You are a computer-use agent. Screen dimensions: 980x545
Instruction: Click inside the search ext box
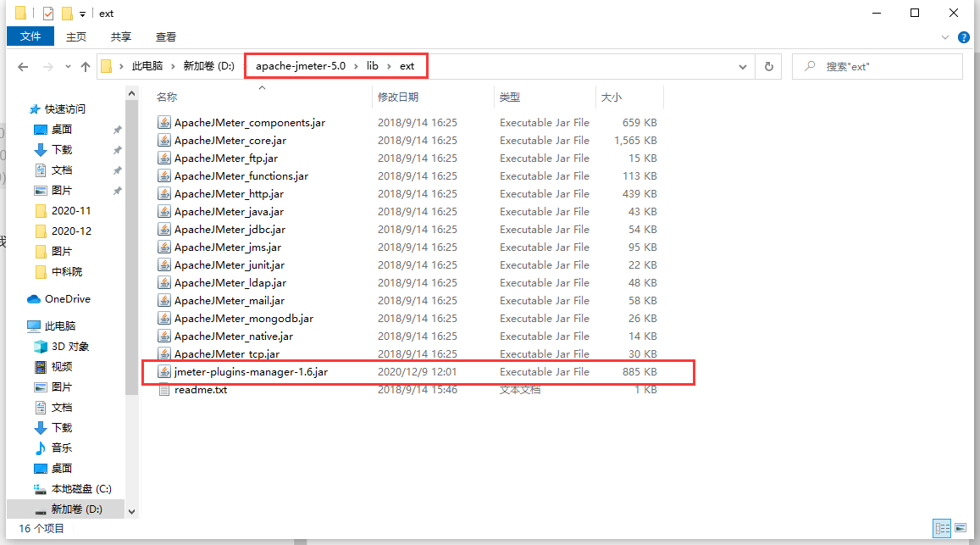click(x=877, y=66)
